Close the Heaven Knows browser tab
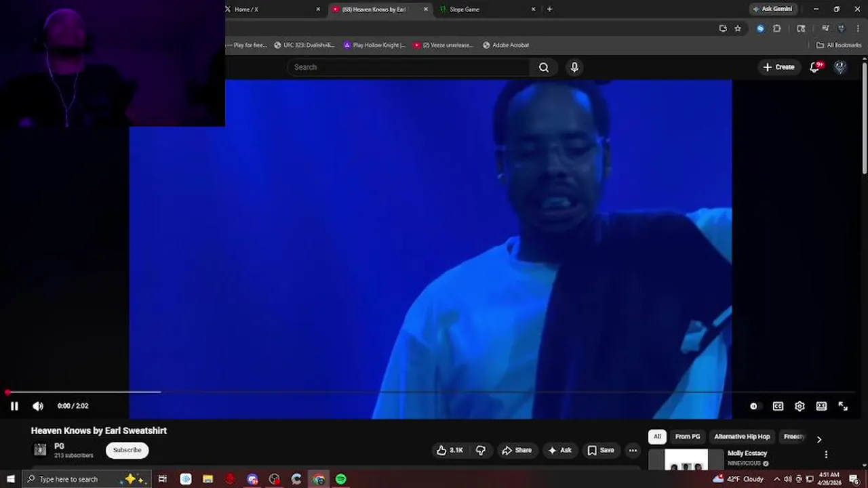Screen dimensions: 868x488 426,9
